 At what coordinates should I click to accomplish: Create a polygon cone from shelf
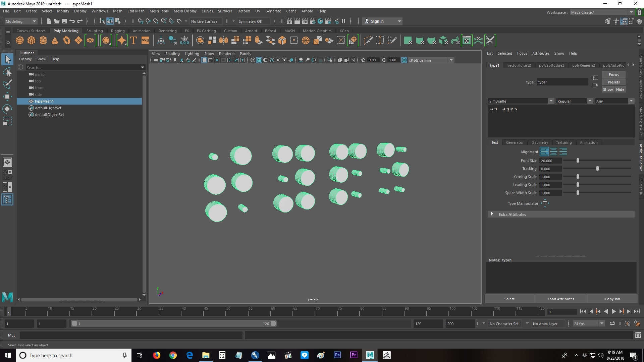tap(55, 41)
